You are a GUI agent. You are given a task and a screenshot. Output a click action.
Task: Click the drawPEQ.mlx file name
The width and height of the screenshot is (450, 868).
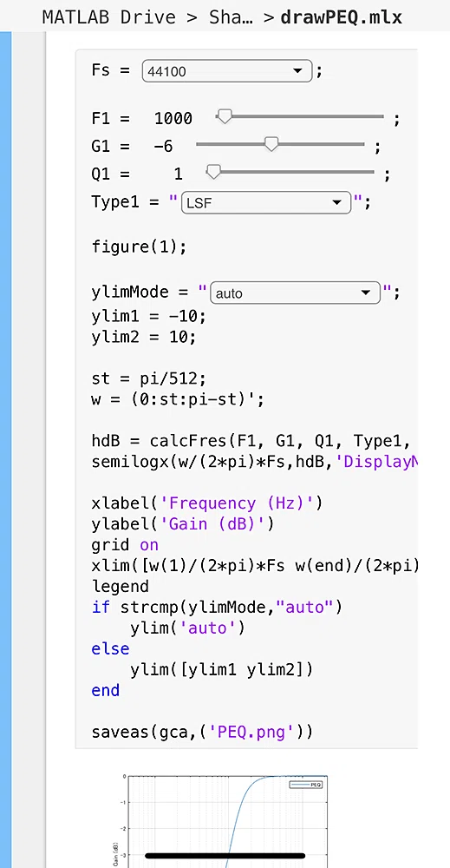point(341,17)
